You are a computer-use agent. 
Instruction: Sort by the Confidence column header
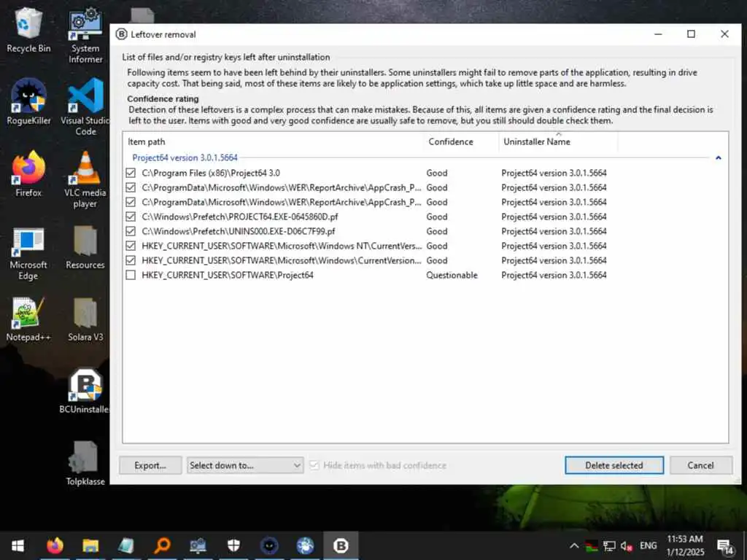[461, 141]
